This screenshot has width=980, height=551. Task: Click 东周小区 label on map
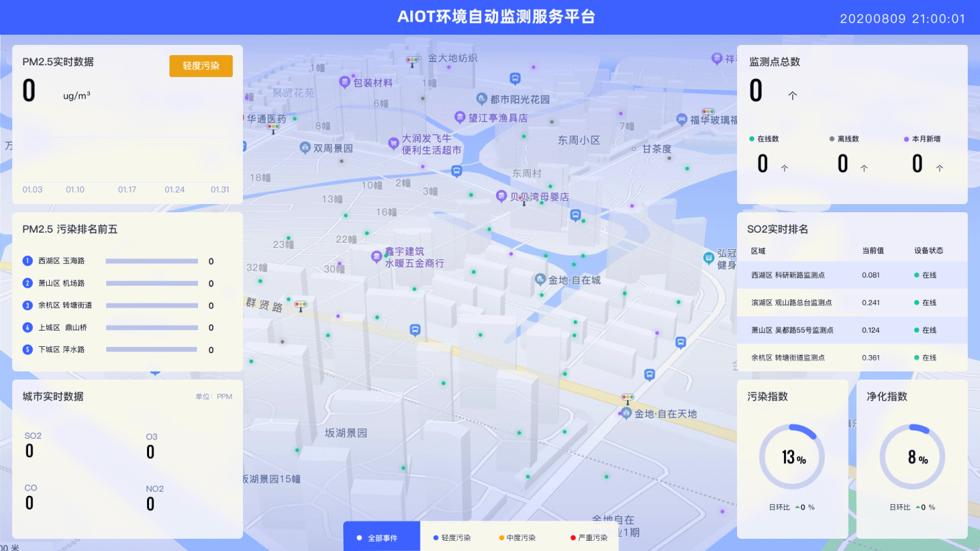[579, 140]
